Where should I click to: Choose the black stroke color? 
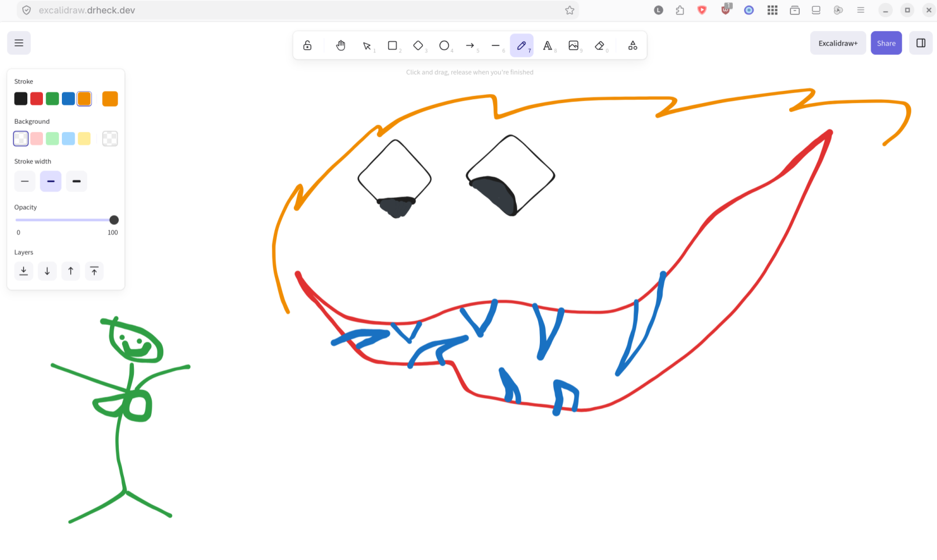[21, 99]
